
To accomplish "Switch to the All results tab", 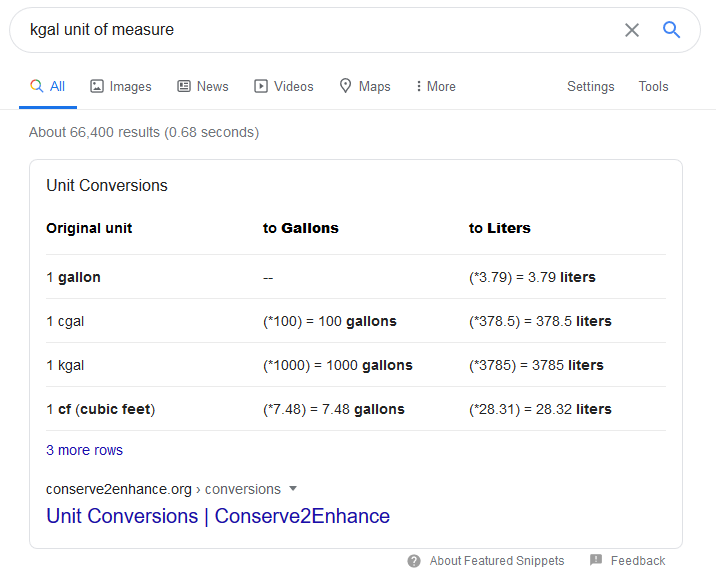I will 48,86.
